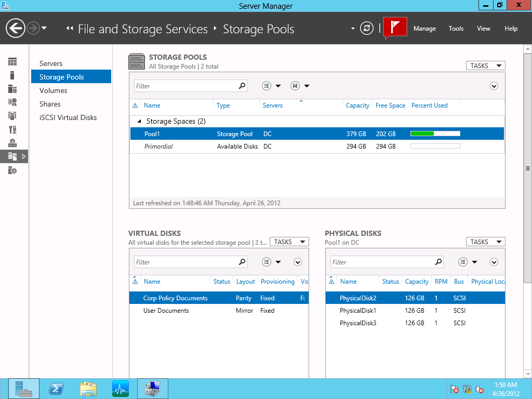Click Pool1 percent used progress bar
Screen dimensions: 532x399
435,134
